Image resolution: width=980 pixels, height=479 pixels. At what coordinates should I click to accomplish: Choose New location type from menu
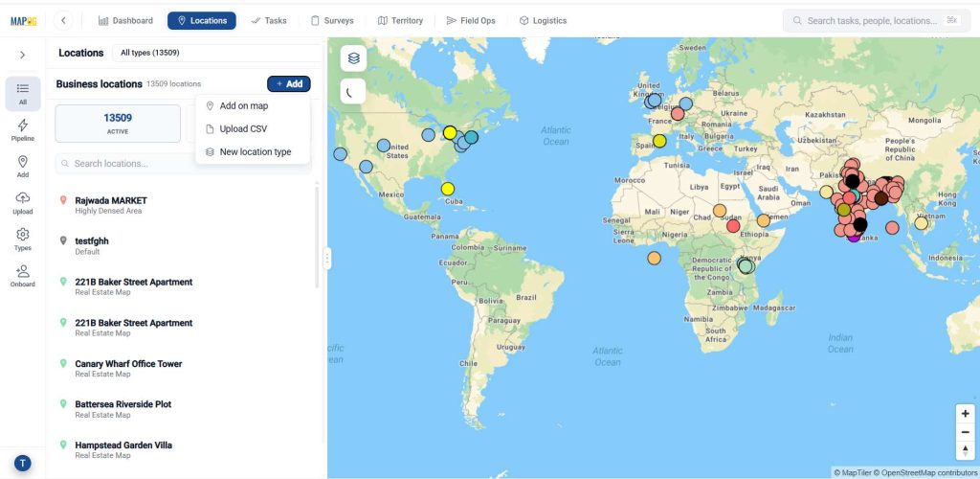[253, 152]
